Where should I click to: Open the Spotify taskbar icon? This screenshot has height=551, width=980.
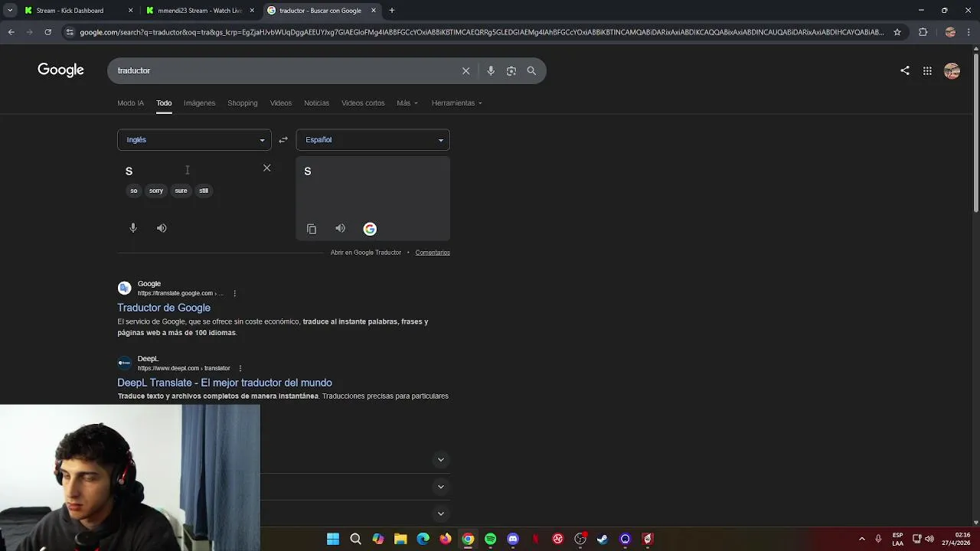pyautogui.click(x=490, y=539)
